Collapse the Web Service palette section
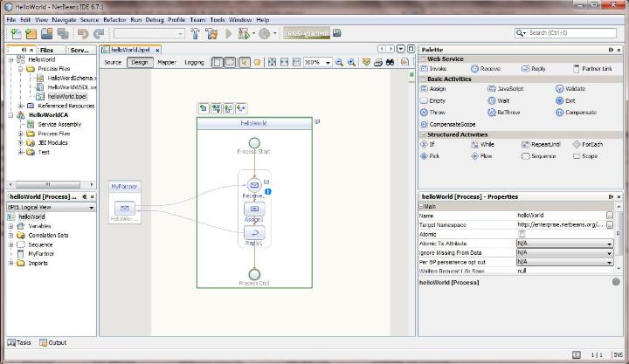The width and height of the screenshot is (629, 364). (423, 59)
